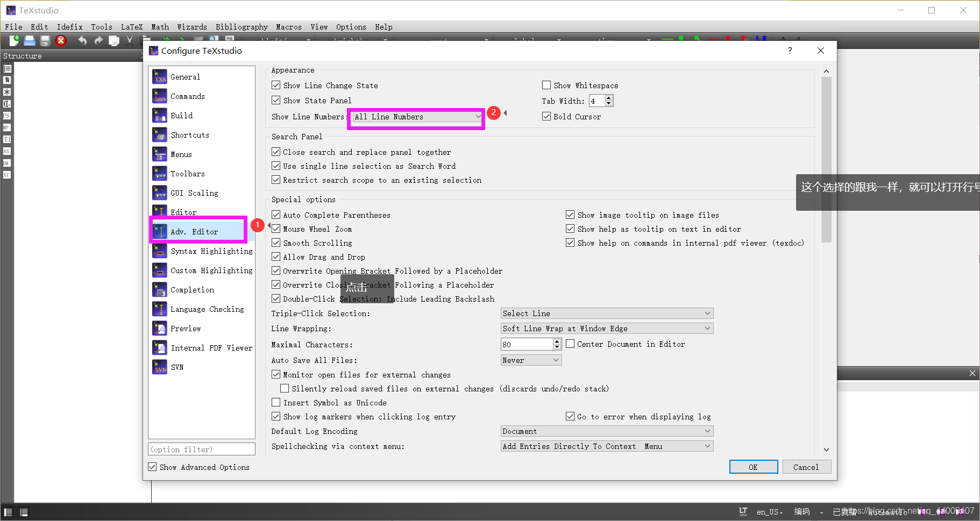Open the bookmarks side panel icon
Screen dimensions: 980x521
(x=7, y=80)
